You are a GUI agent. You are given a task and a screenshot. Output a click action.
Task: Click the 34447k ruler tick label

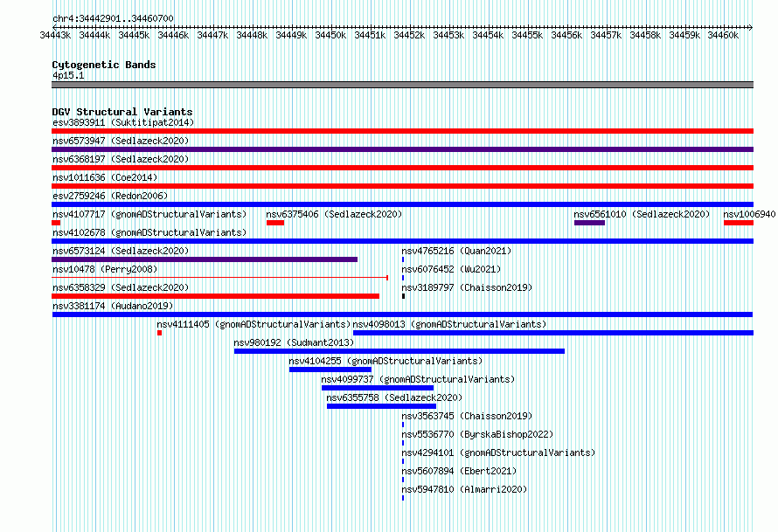212,35
